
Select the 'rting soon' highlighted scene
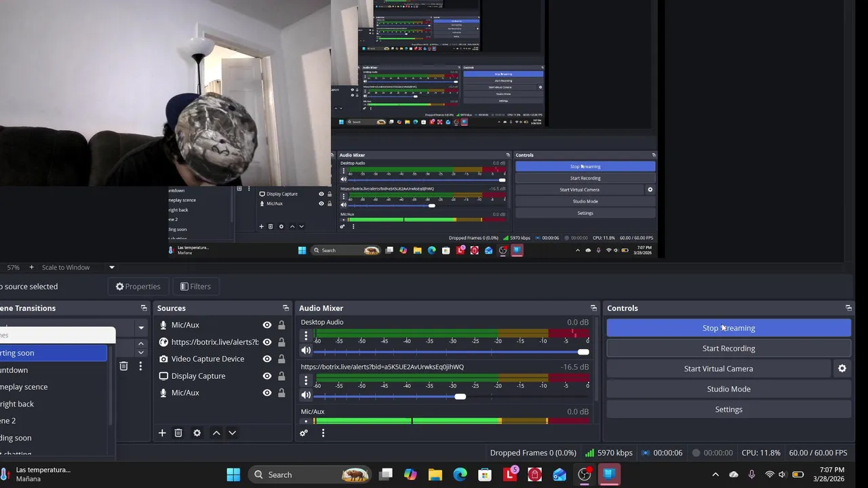[x=54, y=353]
